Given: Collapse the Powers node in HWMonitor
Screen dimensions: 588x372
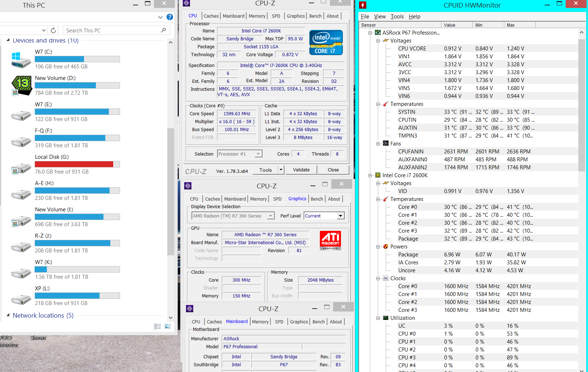Looking at the screenshot, I should point(378,247).
